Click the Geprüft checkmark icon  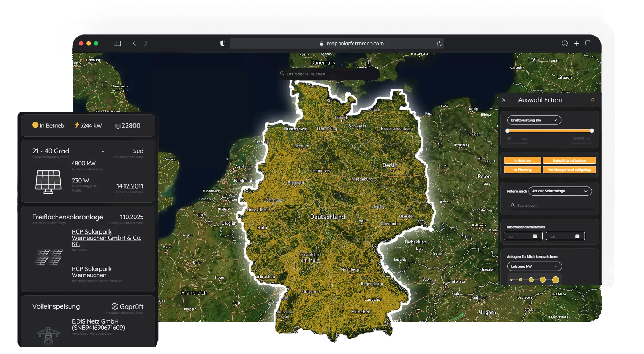coord(115,306)
